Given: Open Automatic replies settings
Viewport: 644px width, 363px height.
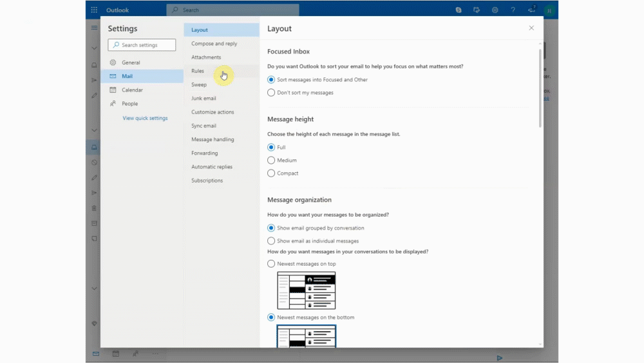Looking at the screenshot, I should pos(222,167).
